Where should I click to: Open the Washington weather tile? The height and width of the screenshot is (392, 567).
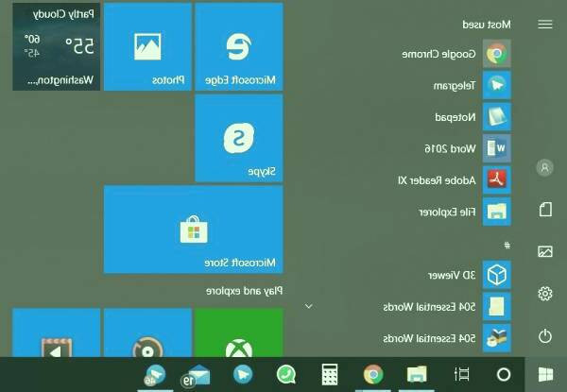point(55,46)
